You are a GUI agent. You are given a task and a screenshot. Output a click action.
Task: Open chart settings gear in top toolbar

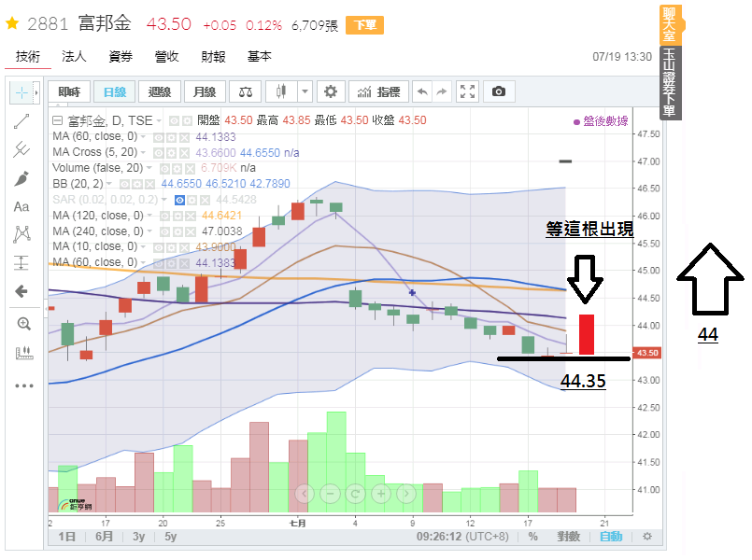pos(331,91)
